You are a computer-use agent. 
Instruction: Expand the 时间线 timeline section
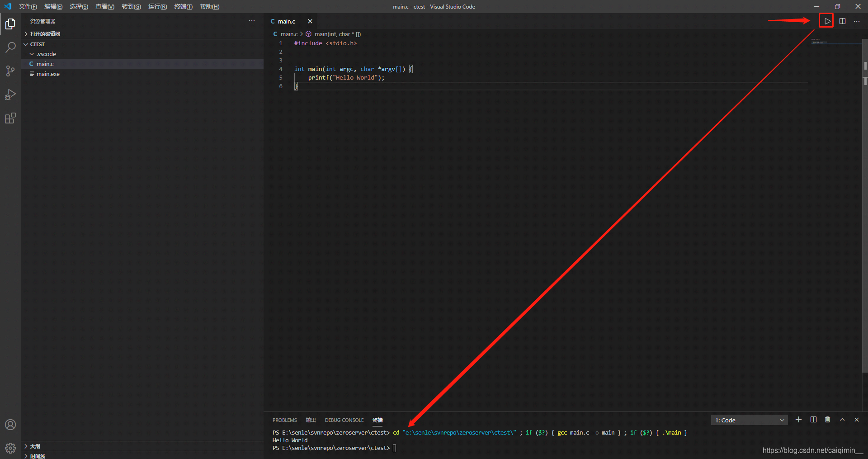coord(142,455)
